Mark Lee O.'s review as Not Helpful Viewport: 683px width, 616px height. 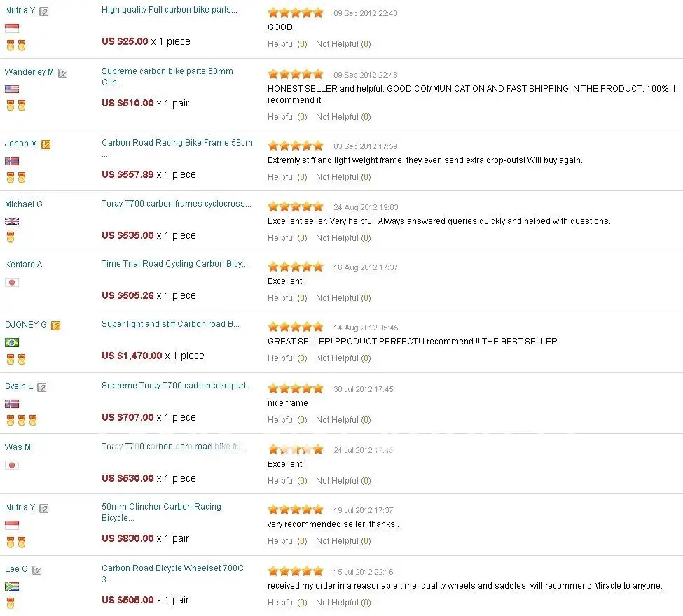343,603
